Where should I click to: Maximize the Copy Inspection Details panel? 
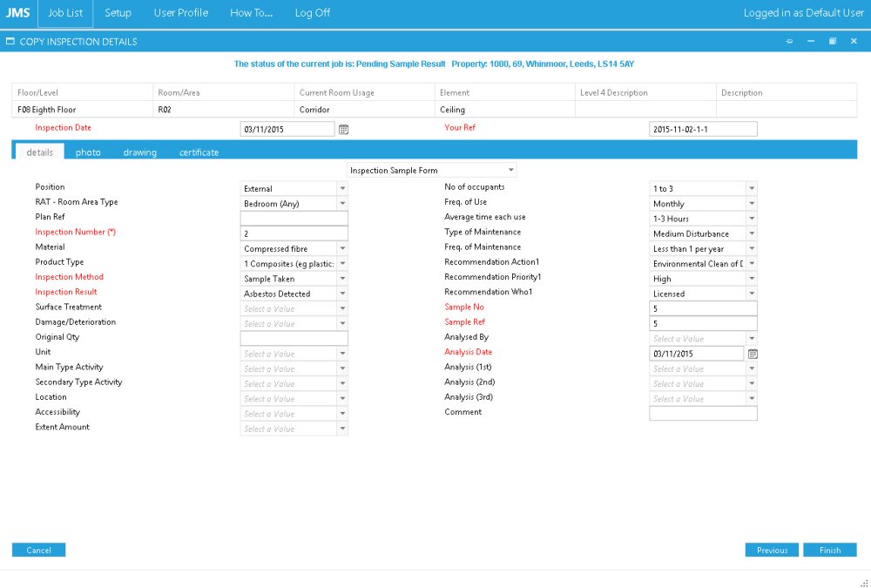(833, 42)
